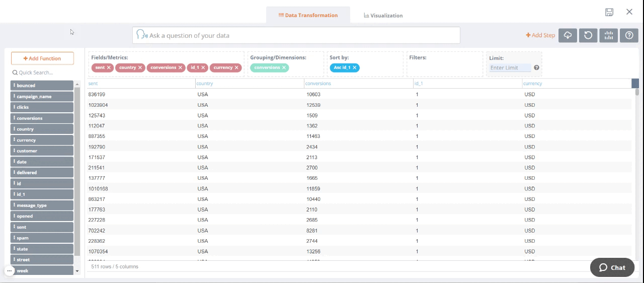The image size is (644, 283).
Task: Open the Chat widget
Action: coord(612,267)
